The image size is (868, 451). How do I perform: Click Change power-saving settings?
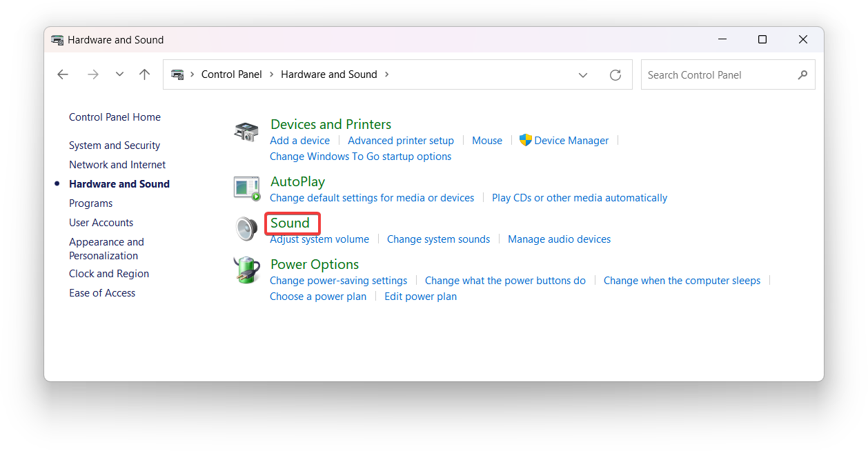(338, 281)
